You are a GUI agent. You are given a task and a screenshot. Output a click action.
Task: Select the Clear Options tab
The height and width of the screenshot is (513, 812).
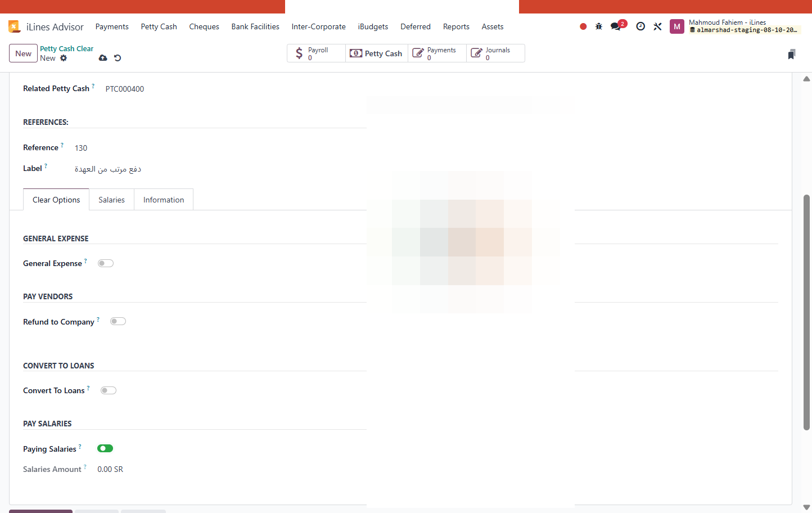[x=56, y=200]
